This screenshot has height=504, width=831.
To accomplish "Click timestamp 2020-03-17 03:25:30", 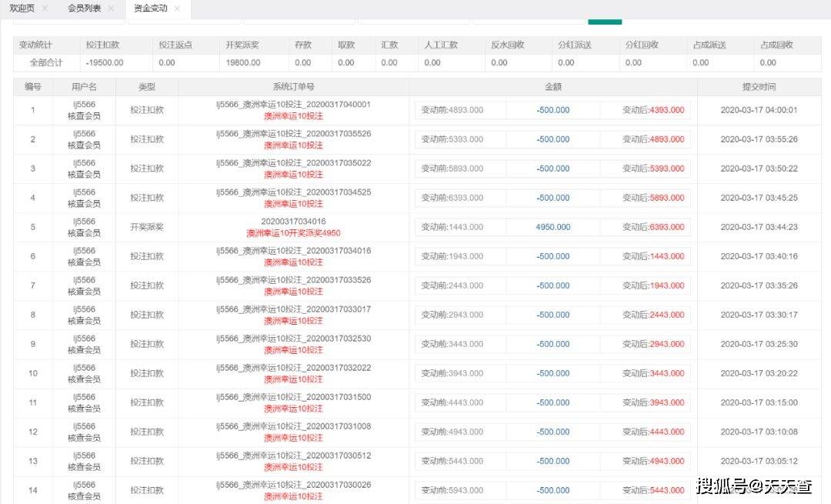I will tap(759, 344).
